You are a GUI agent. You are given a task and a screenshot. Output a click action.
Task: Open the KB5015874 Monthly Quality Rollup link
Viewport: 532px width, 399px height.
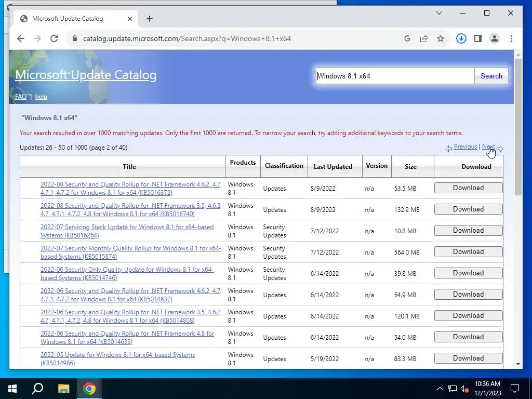[130, 252]
